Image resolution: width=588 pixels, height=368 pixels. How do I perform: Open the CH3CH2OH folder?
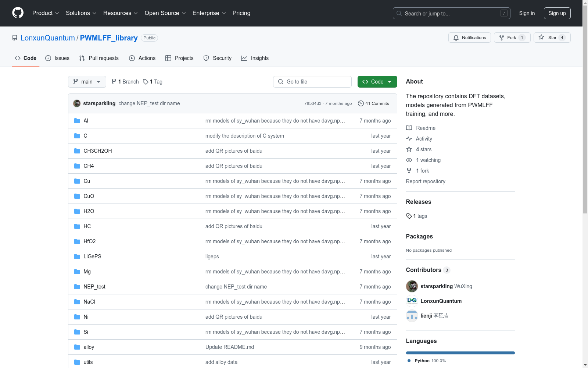click(97, 151)
